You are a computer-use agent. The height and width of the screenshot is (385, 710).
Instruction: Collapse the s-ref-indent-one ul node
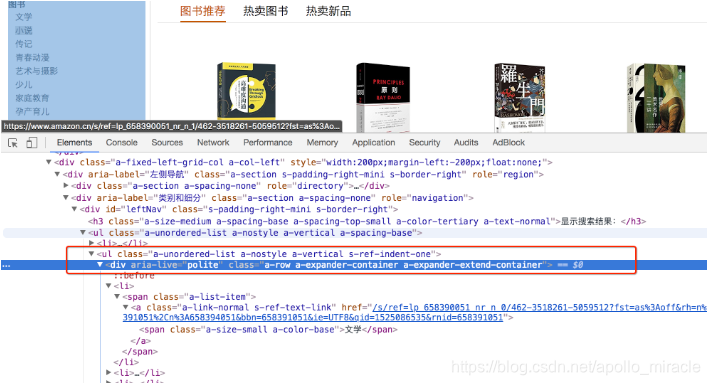(91, 254)
